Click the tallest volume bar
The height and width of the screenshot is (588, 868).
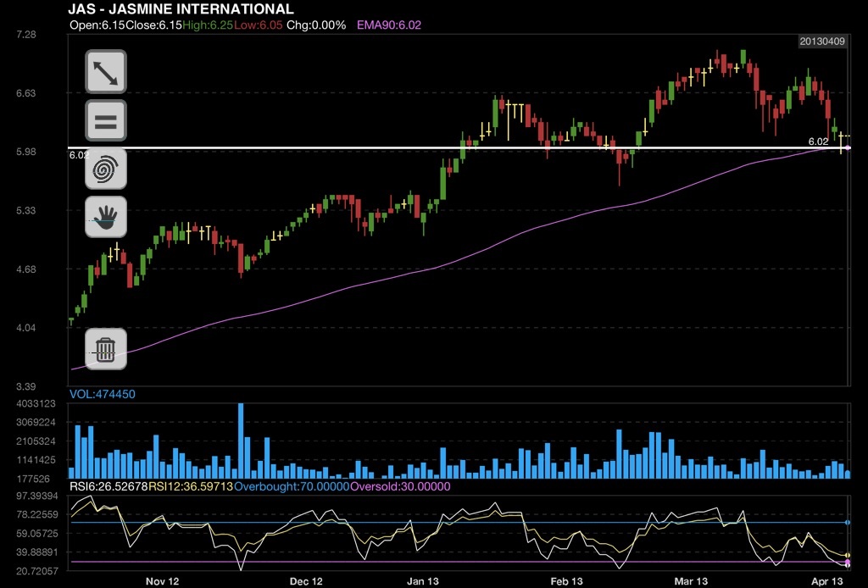pos(241,441)
